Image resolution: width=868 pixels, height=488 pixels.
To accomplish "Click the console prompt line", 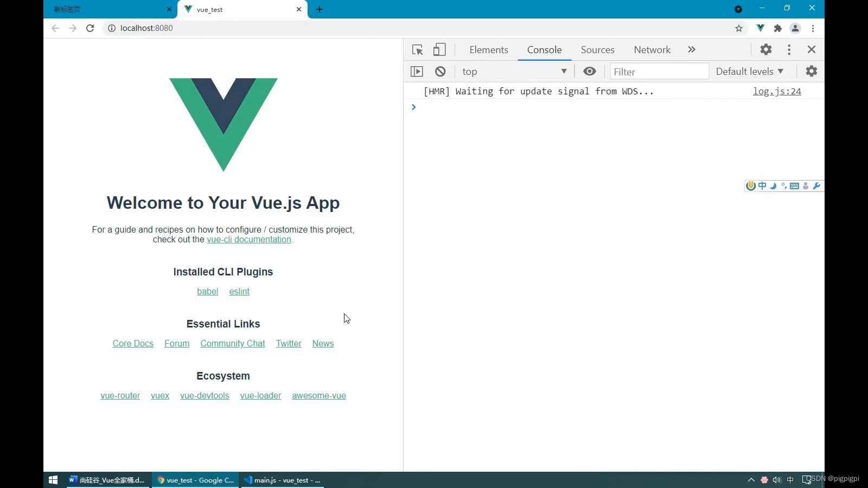I will tap(614, 107).
